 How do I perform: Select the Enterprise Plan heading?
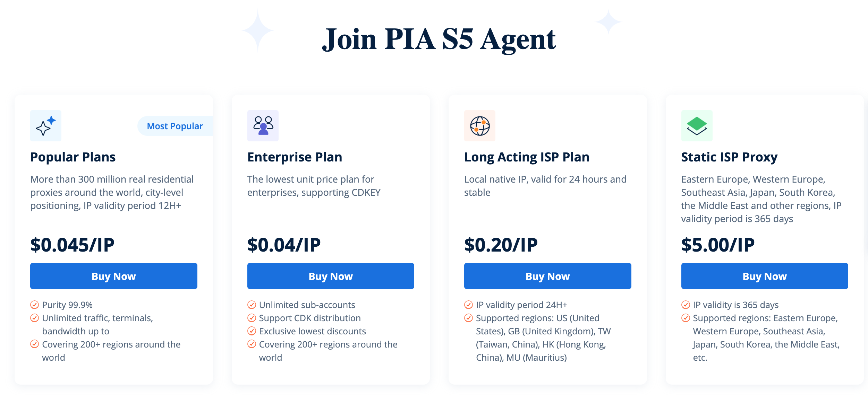pyautogui.click(x=295, y=157)
